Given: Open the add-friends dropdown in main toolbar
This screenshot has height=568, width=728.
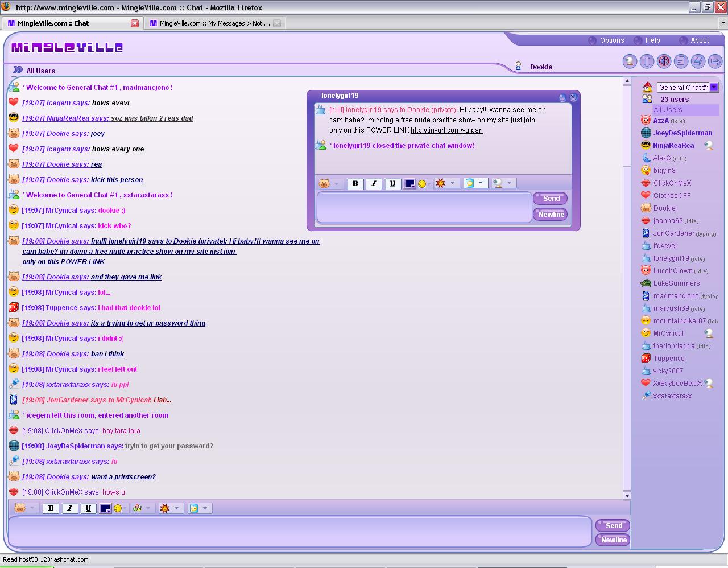Looking at the screenshot, I should pos(142,508).
